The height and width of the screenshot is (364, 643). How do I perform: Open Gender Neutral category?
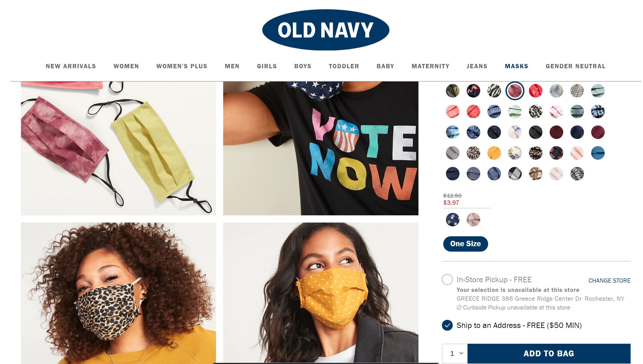coord(575,66)
